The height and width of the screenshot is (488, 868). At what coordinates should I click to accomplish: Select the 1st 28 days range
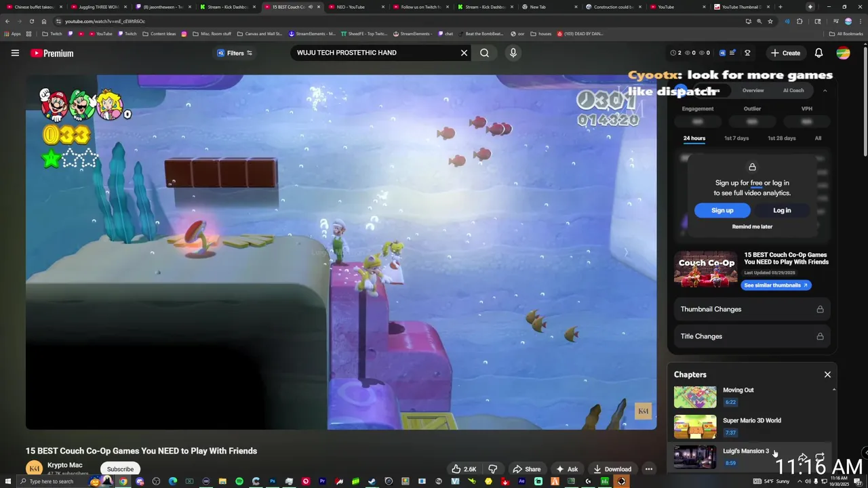781,138
